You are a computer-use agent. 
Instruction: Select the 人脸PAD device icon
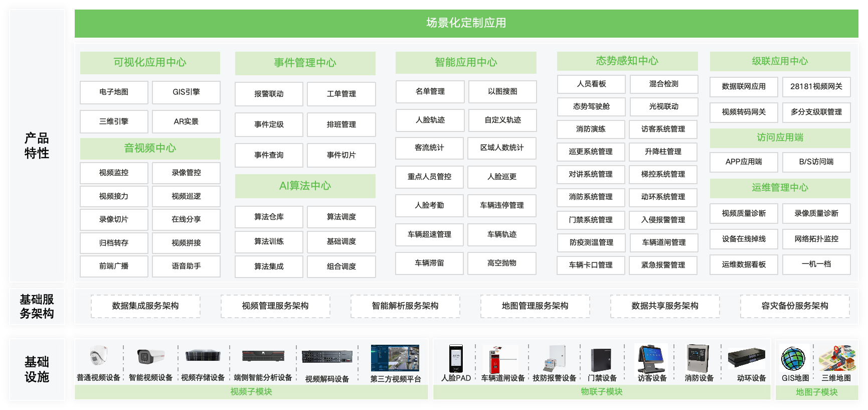click(456, 358)
